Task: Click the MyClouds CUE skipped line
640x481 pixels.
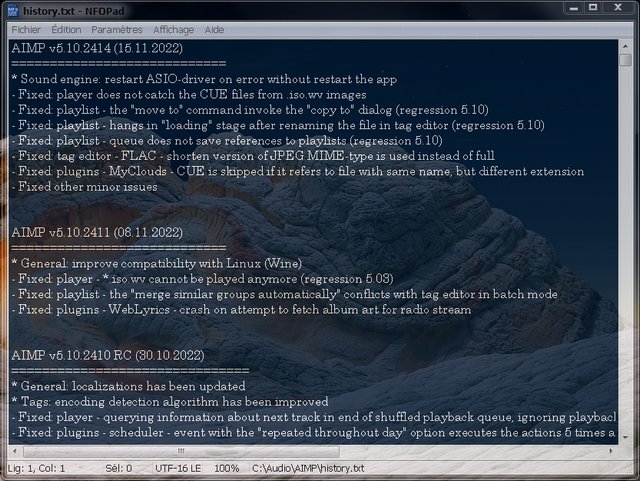Action: (x=298, y=171)
